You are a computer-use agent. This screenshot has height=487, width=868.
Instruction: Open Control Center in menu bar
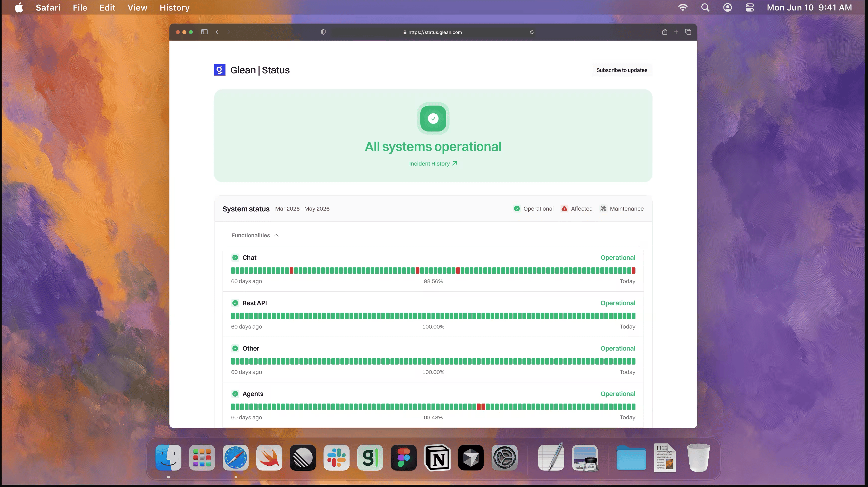click(x=749, y=8)
